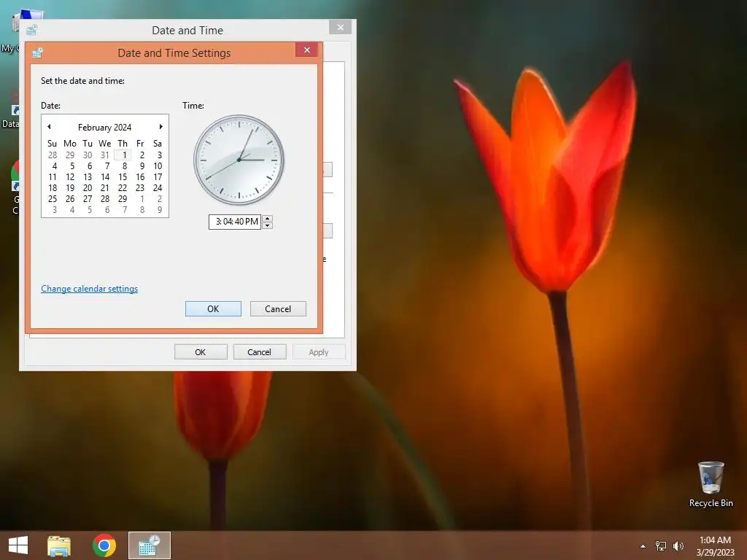Show hidden system tray icons

(x=643, y=546)
